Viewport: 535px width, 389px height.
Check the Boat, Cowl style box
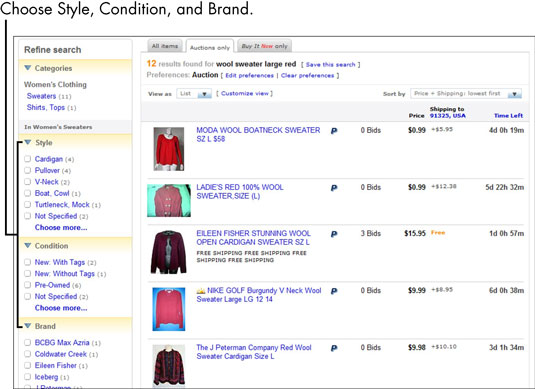click(x=28, y=193)
